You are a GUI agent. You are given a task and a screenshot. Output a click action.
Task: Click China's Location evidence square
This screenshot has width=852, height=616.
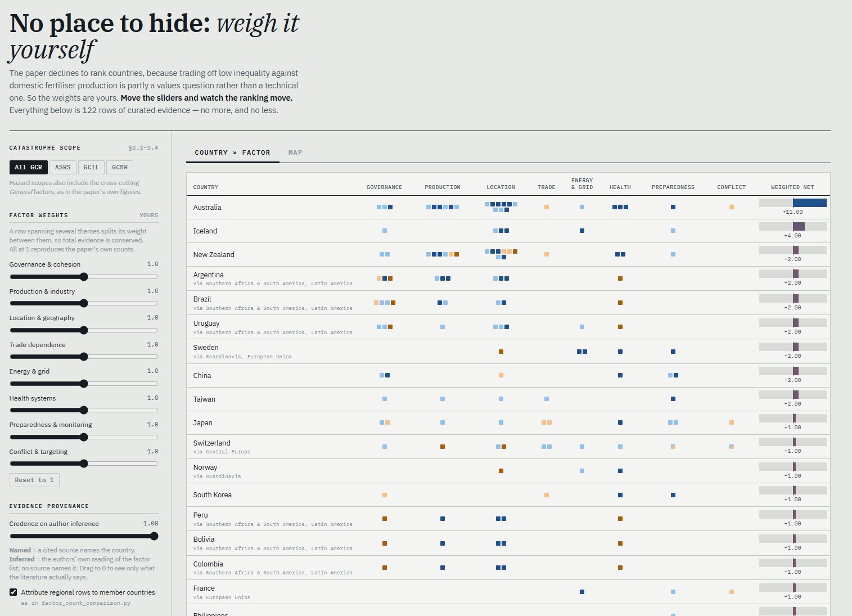point(501,375)
